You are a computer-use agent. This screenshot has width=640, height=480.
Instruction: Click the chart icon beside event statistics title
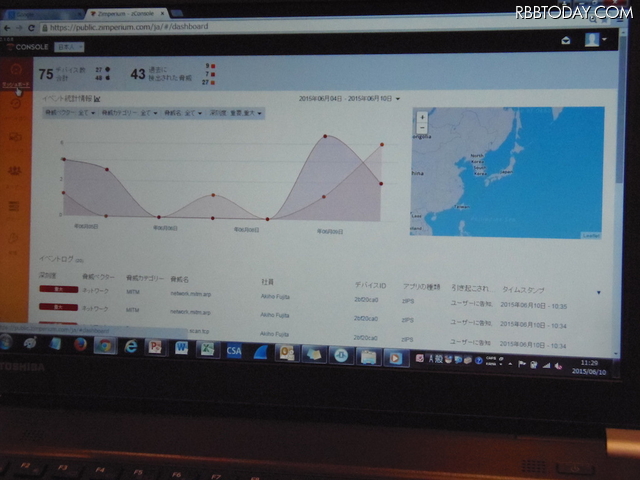point(97,99)
